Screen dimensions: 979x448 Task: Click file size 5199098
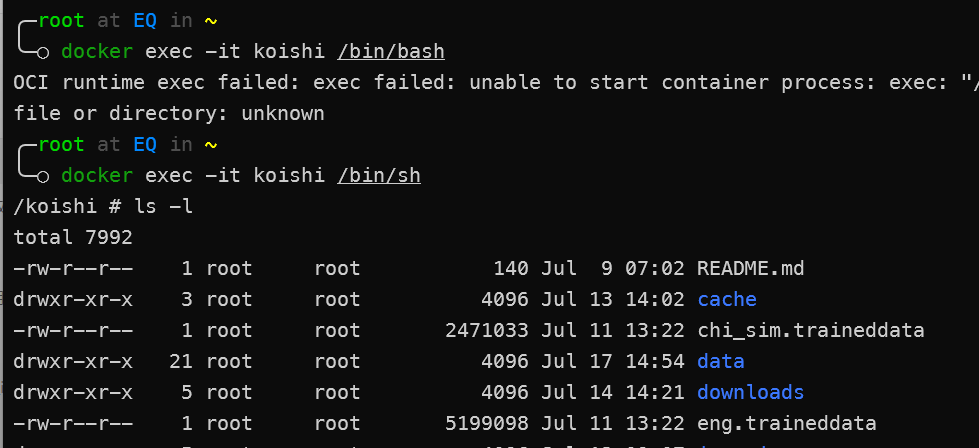487,424
